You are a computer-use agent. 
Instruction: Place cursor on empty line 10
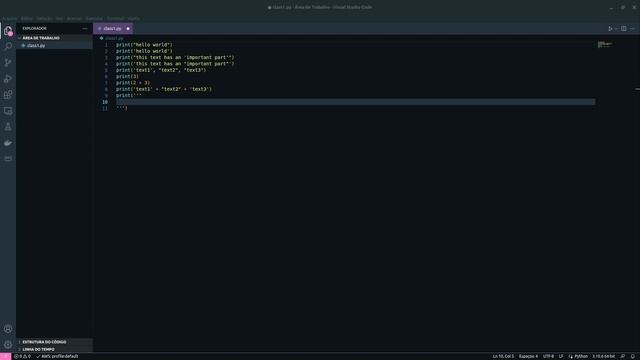[355, 102]
